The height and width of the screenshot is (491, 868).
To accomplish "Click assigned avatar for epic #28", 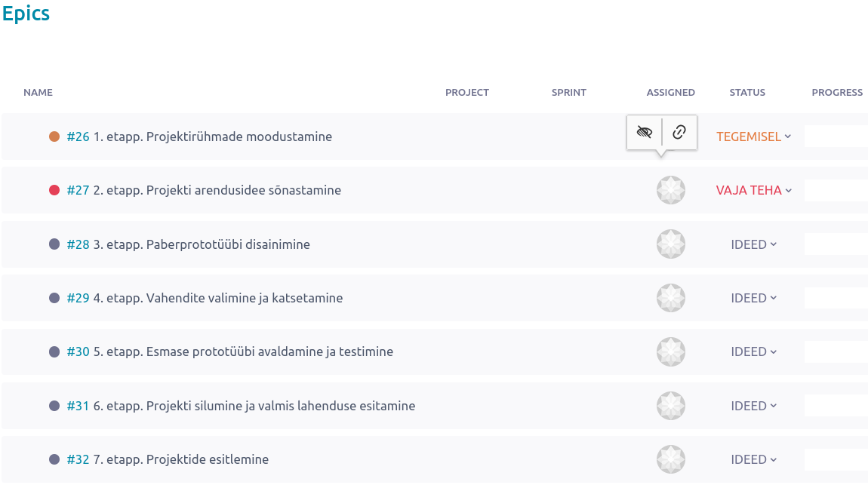I will 671,244.
